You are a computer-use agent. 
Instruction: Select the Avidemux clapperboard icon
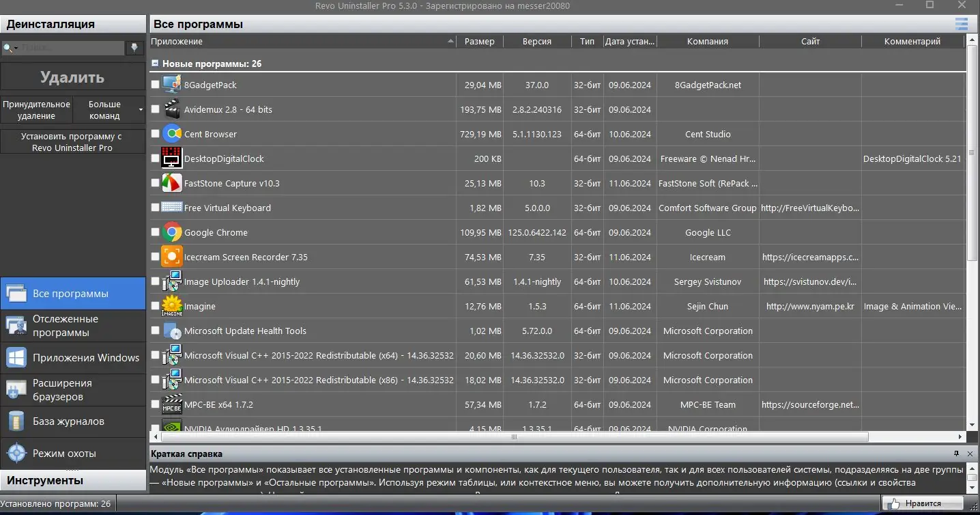coord(171,109)
